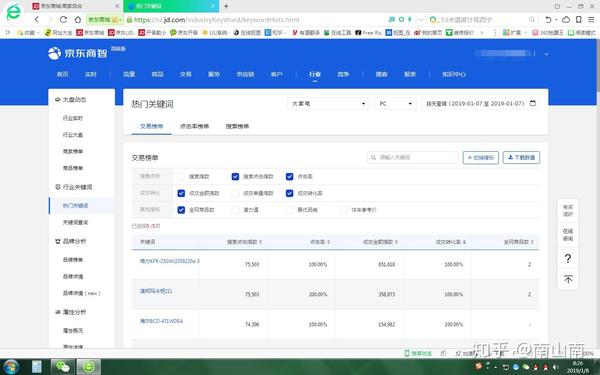Expand the account dropdown chevron in header

(x=546, y=54)
